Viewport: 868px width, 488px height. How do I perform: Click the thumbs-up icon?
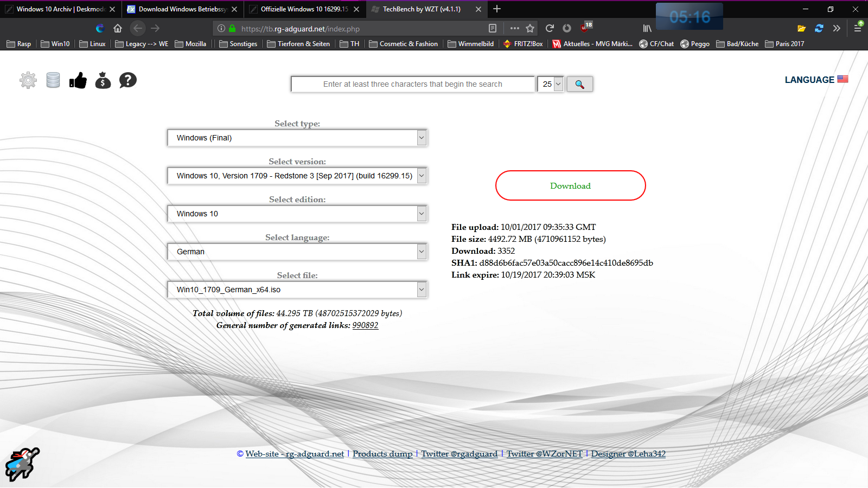[x=78, y=80]
